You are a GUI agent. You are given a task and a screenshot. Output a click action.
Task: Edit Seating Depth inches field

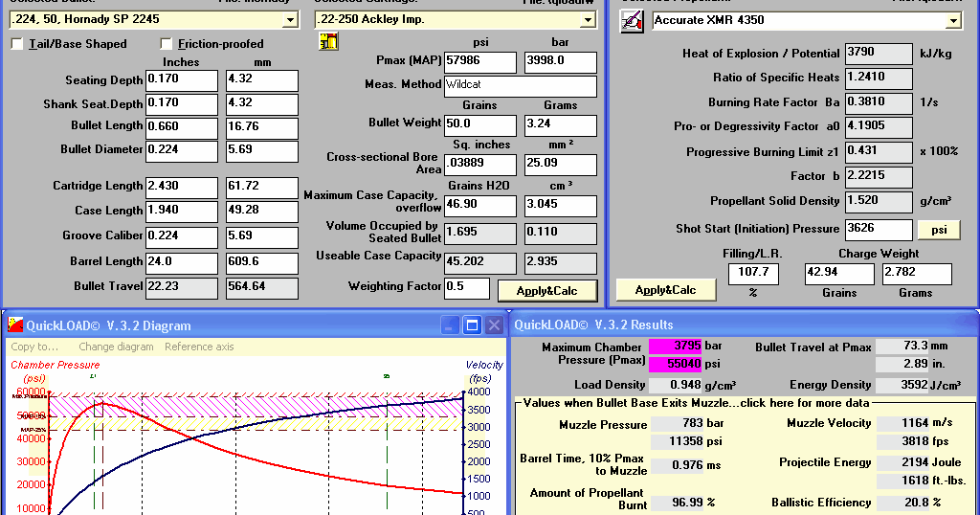click(181, 80)
